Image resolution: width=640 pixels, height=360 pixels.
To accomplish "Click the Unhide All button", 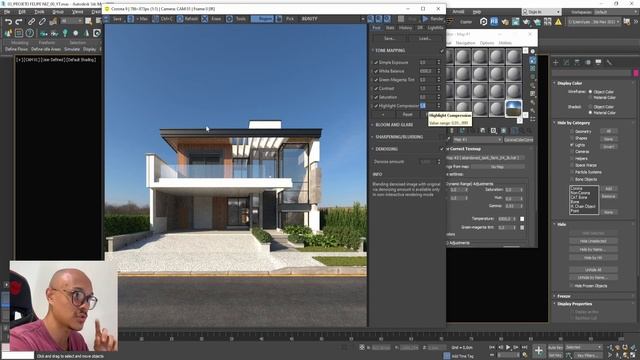I will click(x=593, y=270).
